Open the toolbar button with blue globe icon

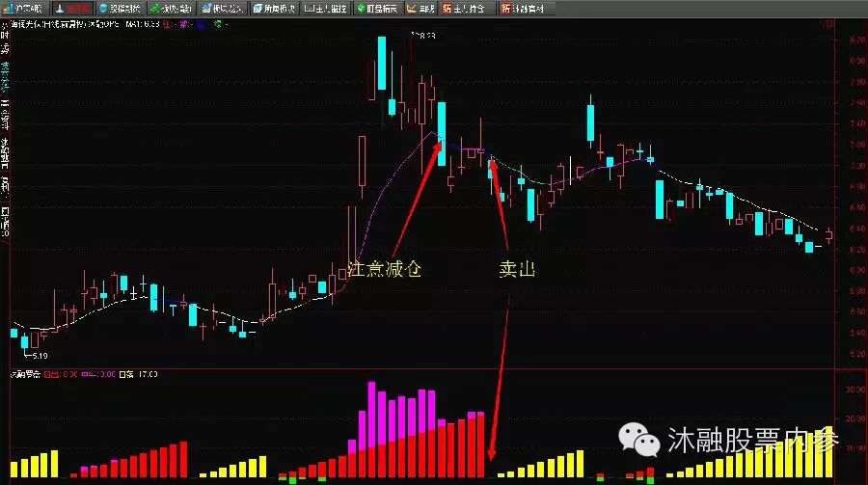point(120,9)
